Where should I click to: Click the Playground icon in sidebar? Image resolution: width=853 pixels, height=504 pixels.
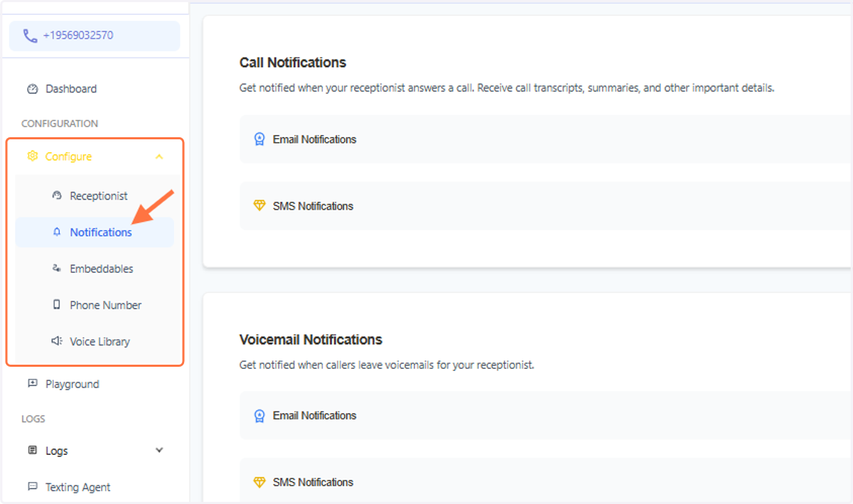[x=32, y=383]
